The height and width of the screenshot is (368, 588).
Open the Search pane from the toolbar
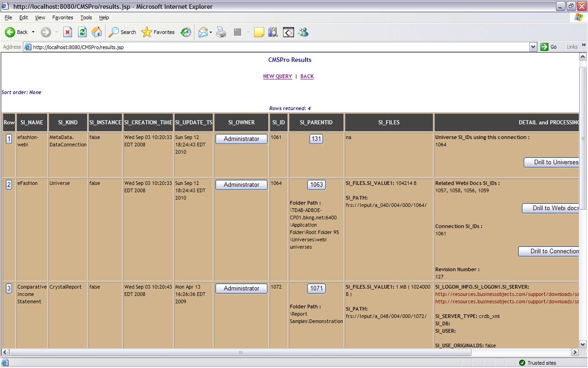click(122, 32)
